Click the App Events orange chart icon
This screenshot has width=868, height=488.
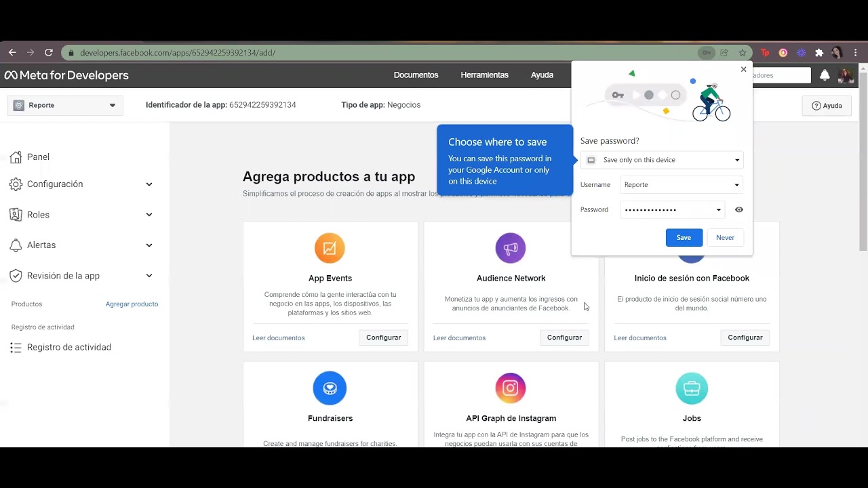click(x=330, y=248)
